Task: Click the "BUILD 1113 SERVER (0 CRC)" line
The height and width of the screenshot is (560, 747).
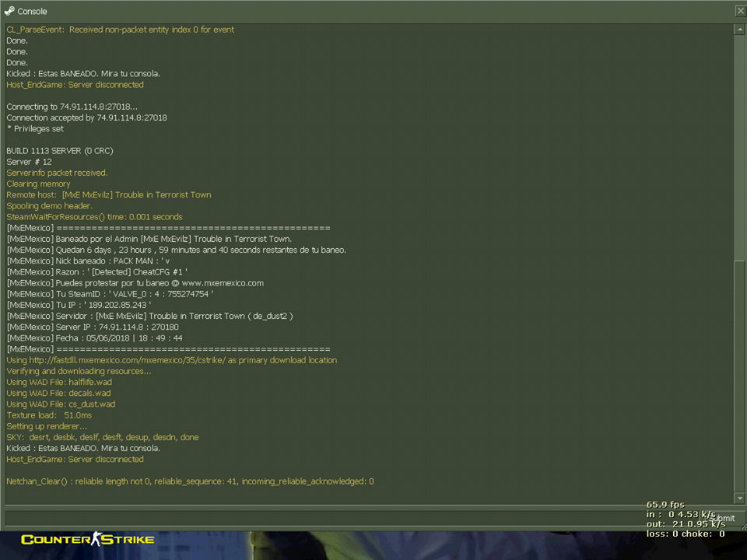Action: (x=60, y=151)
